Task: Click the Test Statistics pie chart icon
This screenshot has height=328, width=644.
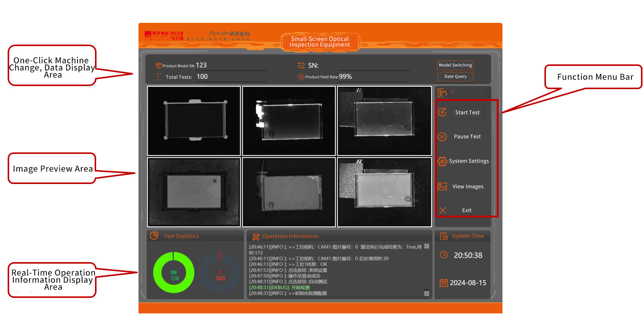Action: (155, 236)
